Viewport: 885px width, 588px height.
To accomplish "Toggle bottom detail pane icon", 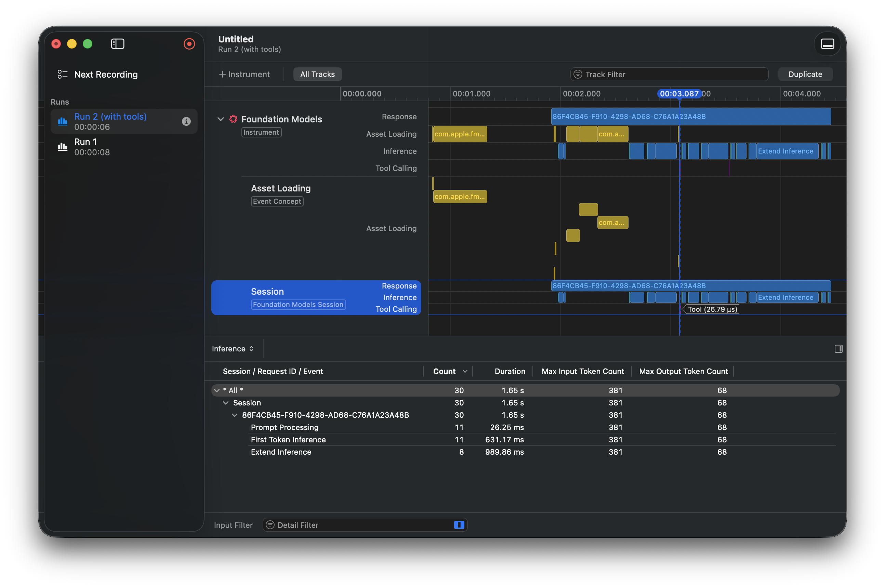I will click(827, 44).
